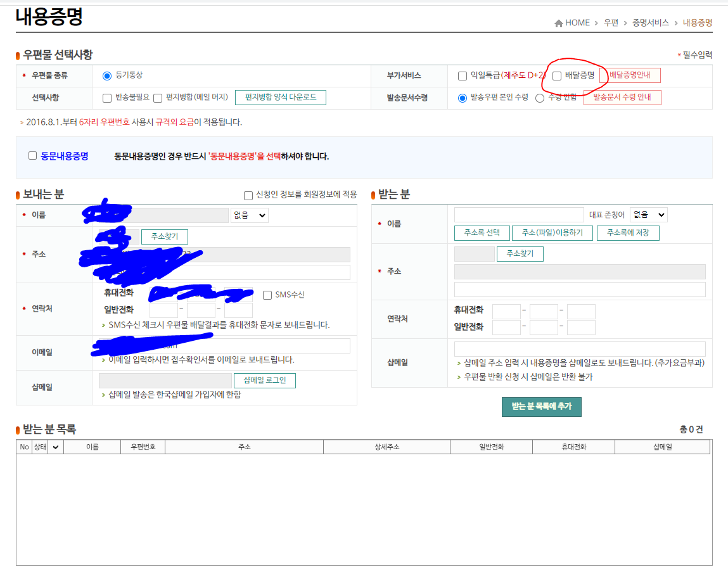Click recipient 주소찾기 button

pyautogui.click(x=520, y=254)
